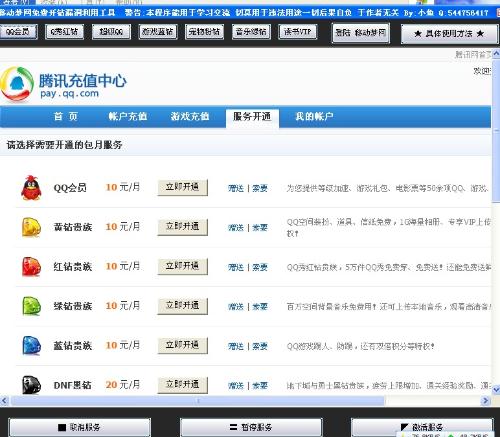Click the 登陆 移动梦网 button
The image size is (500, 437).
click(361, 33)
